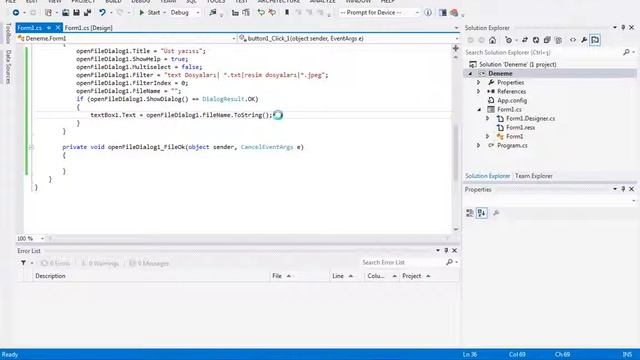Click the New Project toolbar icon

tap(48, 13)
